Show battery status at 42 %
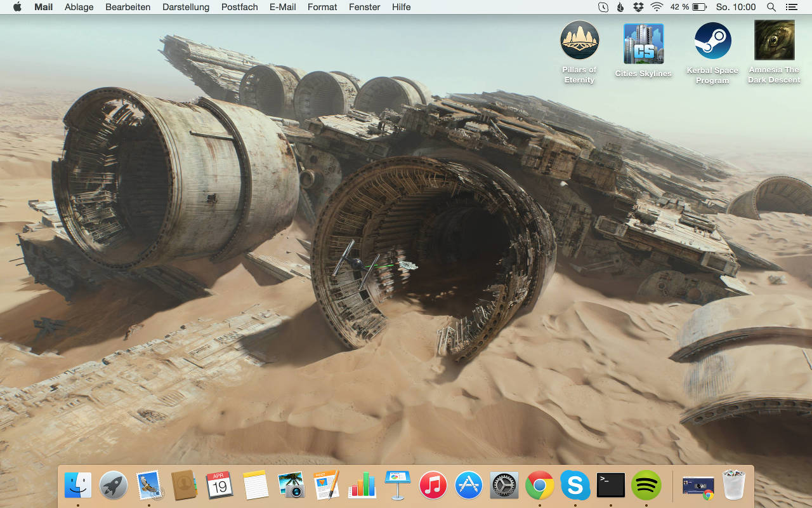This screenshot has height=508, width=812. point(688,7)
